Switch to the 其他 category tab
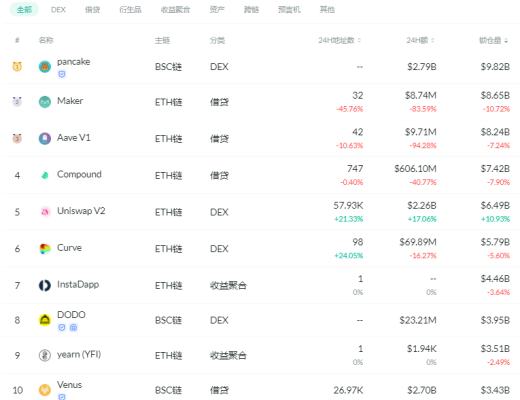 tap(327, 10)
